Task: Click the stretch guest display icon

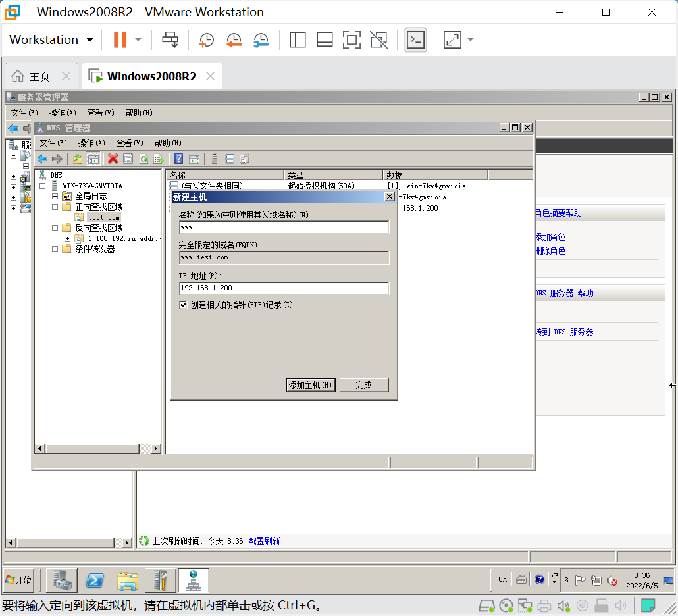Action: [x=452, y=39]
